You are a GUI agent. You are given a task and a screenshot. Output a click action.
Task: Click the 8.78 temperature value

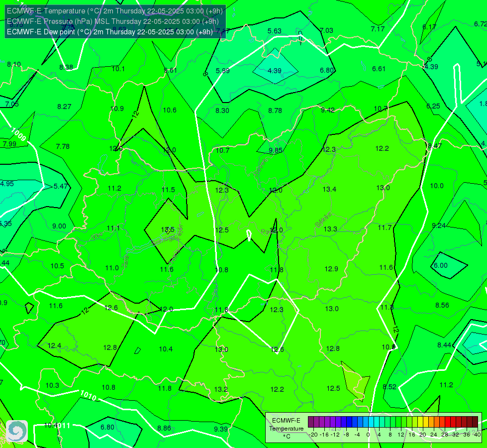pyautogui.click(x=275, y=111)
